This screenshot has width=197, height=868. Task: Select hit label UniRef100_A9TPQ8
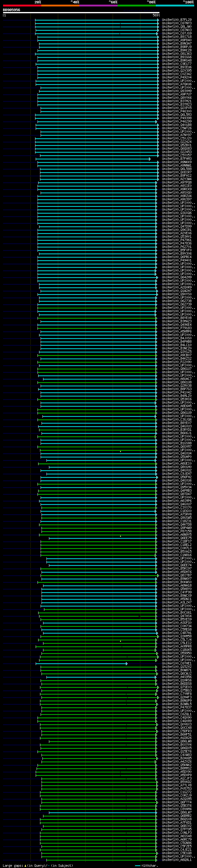point(177,182)
